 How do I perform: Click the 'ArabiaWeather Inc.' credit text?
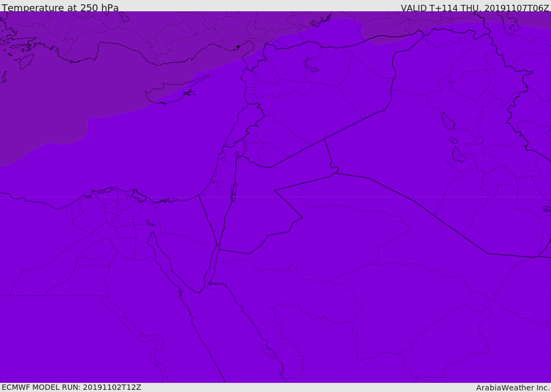pos(513,388)
